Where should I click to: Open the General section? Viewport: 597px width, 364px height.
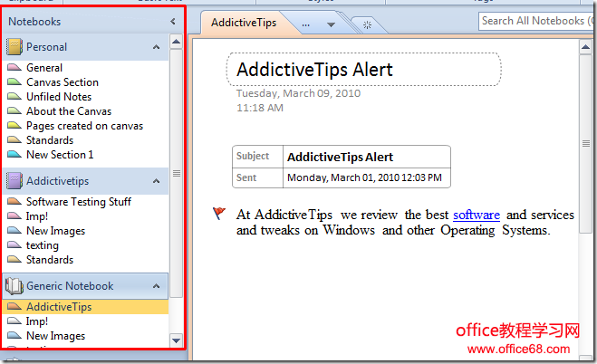pos(44,68)
